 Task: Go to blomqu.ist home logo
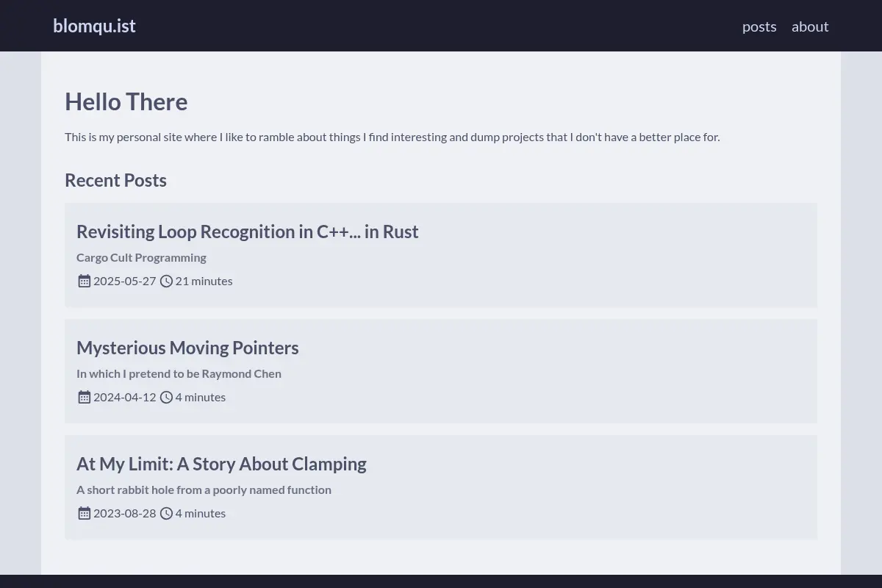point(94,26)
